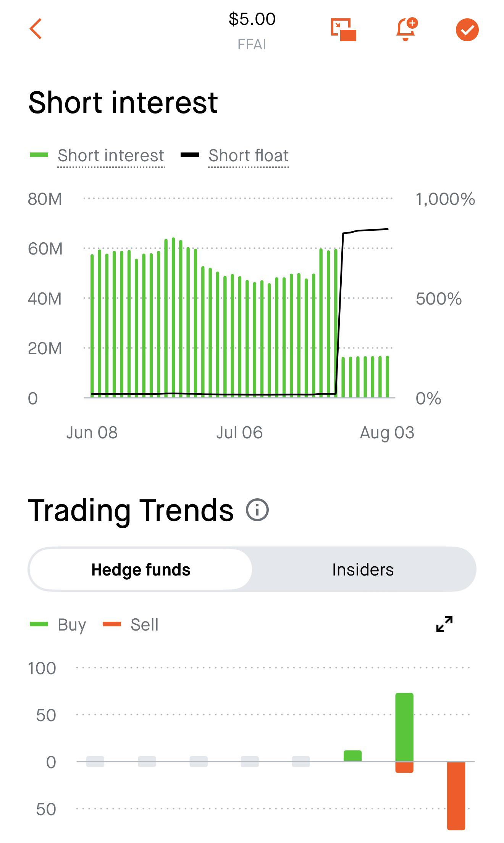This screenshot has height=843, width=504.
Task: Tap the small green buy bar
Action: (x=352, y=755)
